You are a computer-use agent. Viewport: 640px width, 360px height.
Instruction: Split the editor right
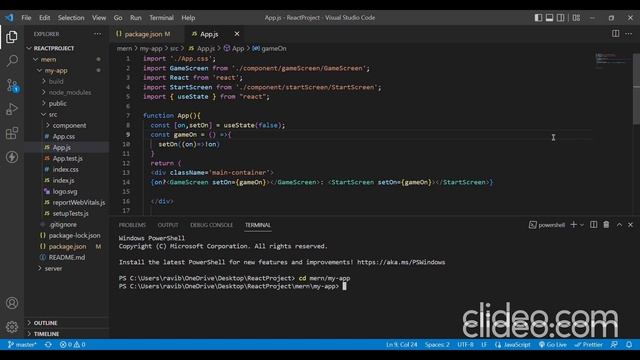tap(616, 33)
